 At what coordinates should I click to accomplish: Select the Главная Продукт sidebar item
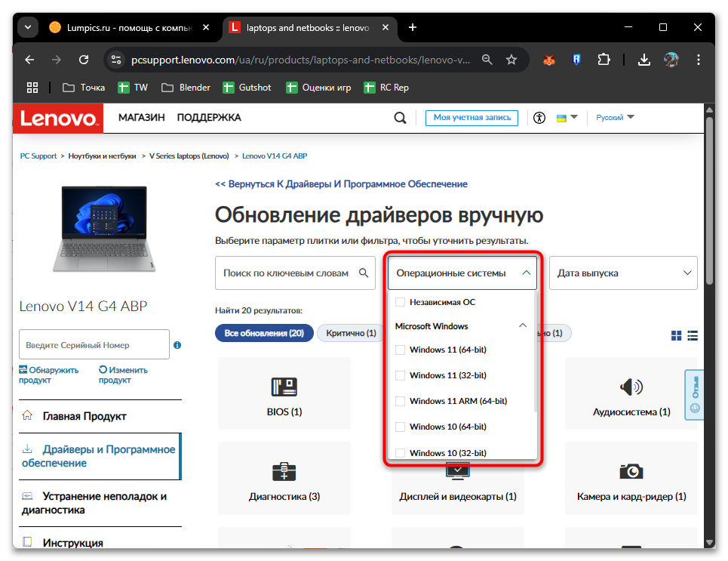click(x=100, y=416)
